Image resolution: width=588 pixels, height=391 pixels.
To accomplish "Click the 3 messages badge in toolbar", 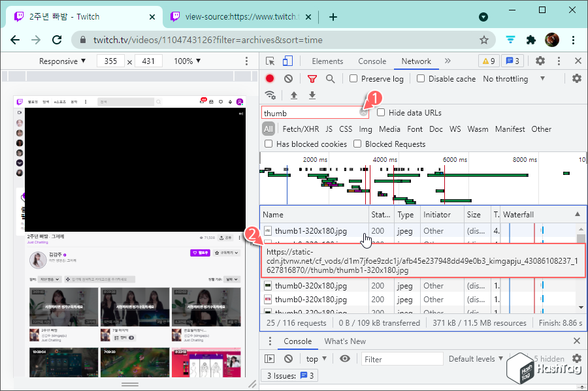I will (513, 61).
